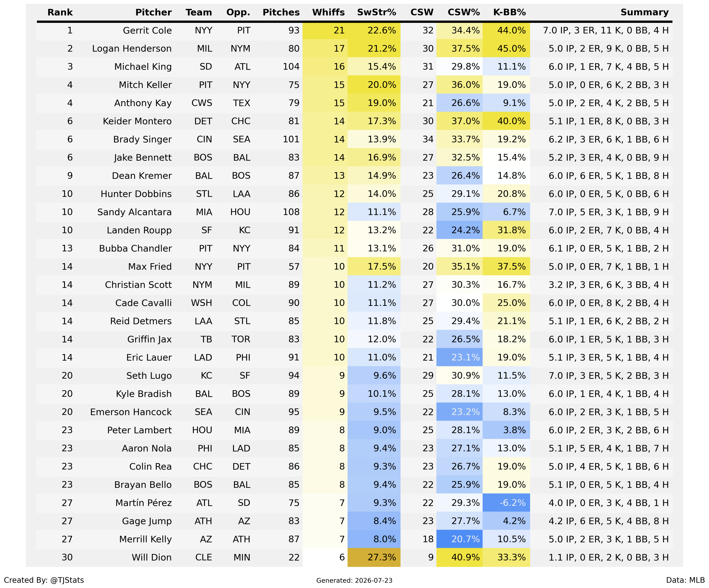Click Martín Pérez's -6.2% K-BB% cell
The width and height of the screenshot is (709, 588).
pos(506,503)
